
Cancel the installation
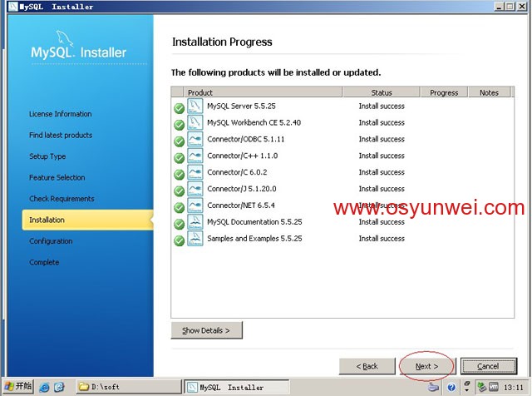[x=489, y=366]
